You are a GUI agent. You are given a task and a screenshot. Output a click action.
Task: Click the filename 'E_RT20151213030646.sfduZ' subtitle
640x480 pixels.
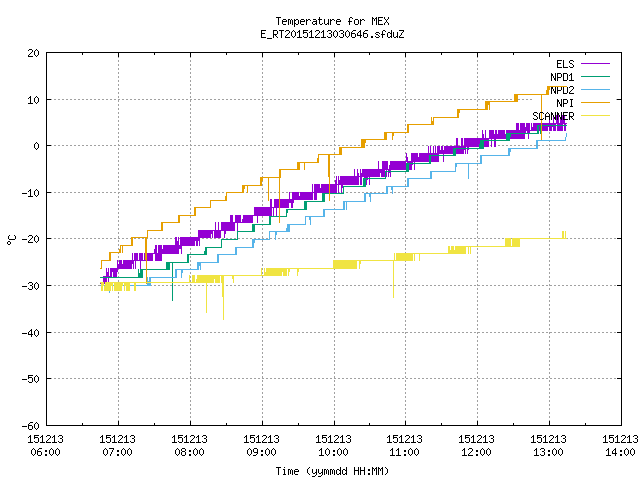click(332, 34)
